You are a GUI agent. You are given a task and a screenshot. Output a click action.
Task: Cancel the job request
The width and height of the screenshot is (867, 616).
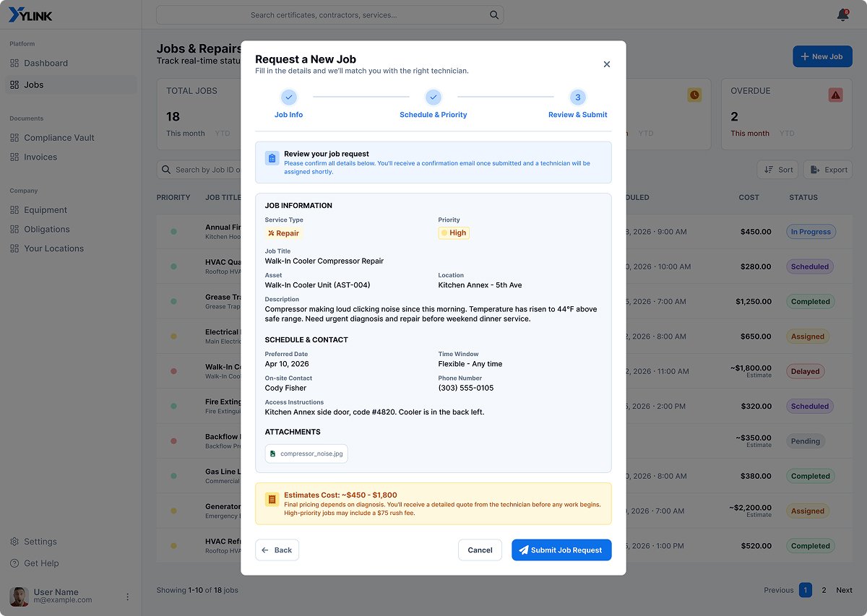point(480,550)
